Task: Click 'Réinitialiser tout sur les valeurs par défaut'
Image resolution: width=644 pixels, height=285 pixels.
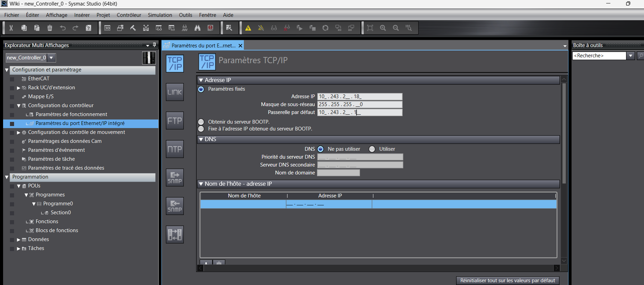Action: pyautogui.click(x=507, y=281)
